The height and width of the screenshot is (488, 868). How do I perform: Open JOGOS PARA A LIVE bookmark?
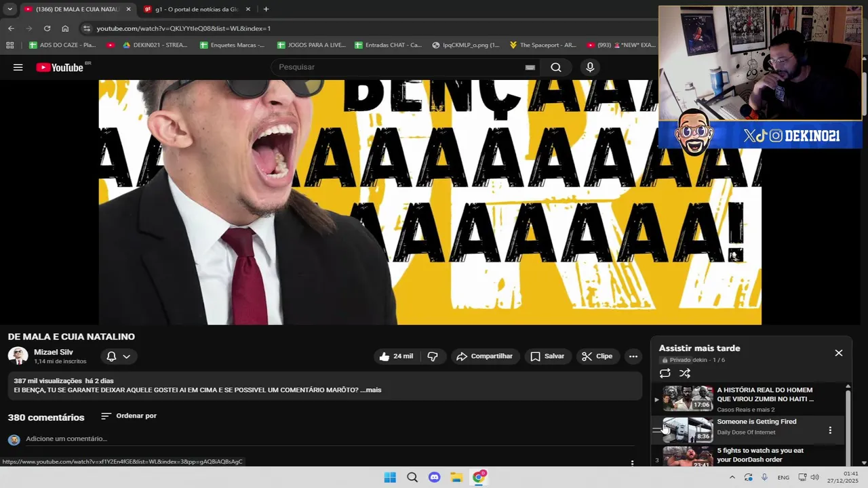[x=311, y=45]
